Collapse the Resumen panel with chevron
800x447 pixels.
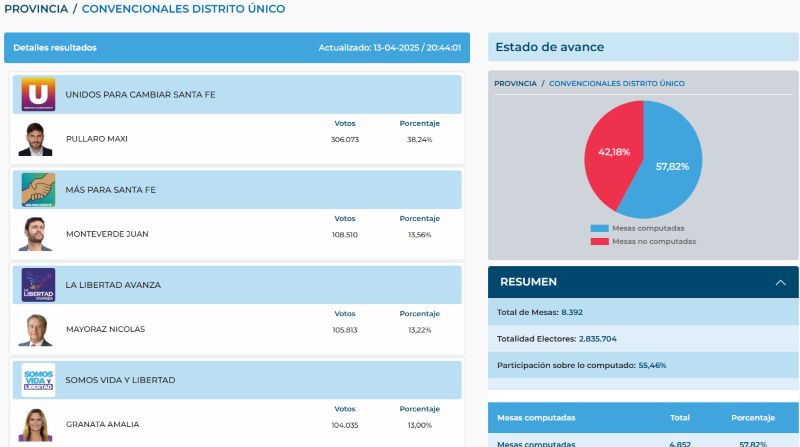click(x=780, y=283)
